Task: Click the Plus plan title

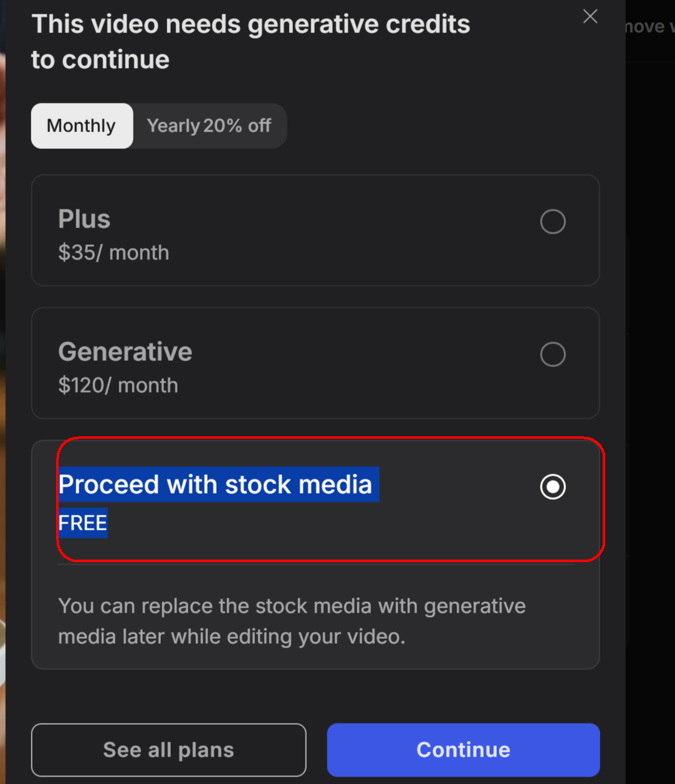Action: 84,219
